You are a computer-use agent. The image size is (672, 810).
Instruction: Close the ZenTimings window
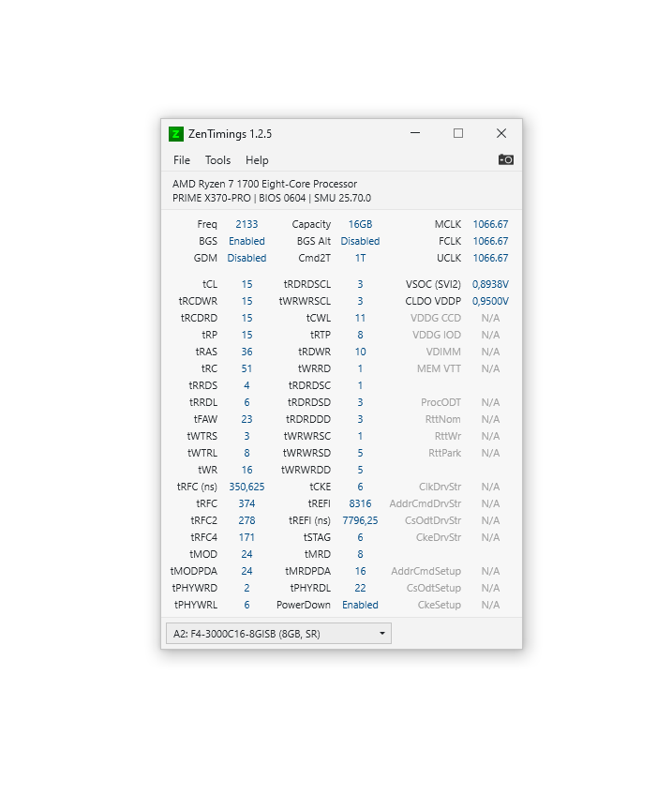(501, 133)
